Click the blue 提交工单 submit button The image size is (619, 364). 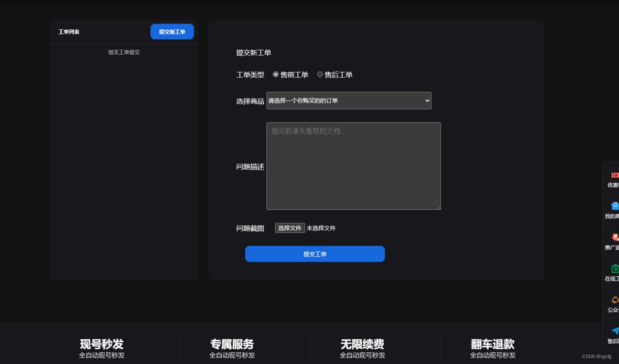(315, 254)
